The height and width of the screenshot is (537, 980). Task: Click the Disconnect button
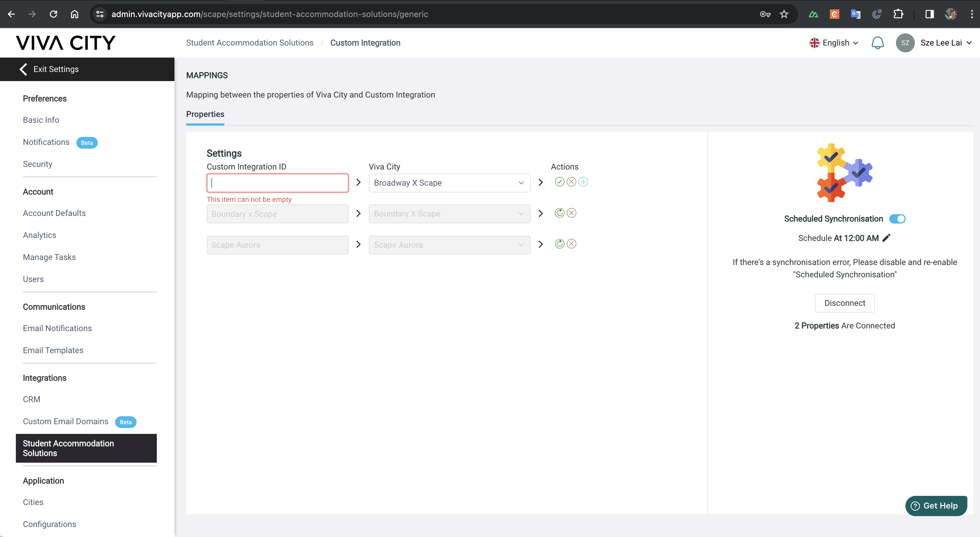pos(845,303)
